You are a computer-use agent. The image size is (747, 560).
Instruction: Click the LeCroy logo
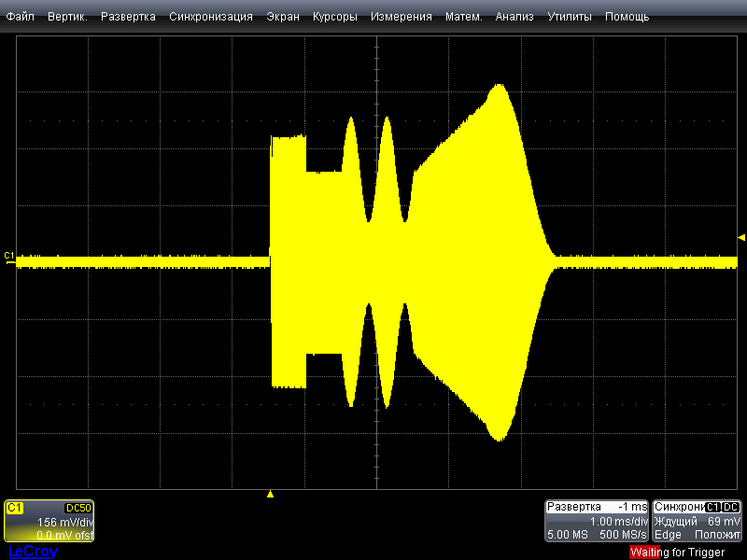[x=33, y=552]
